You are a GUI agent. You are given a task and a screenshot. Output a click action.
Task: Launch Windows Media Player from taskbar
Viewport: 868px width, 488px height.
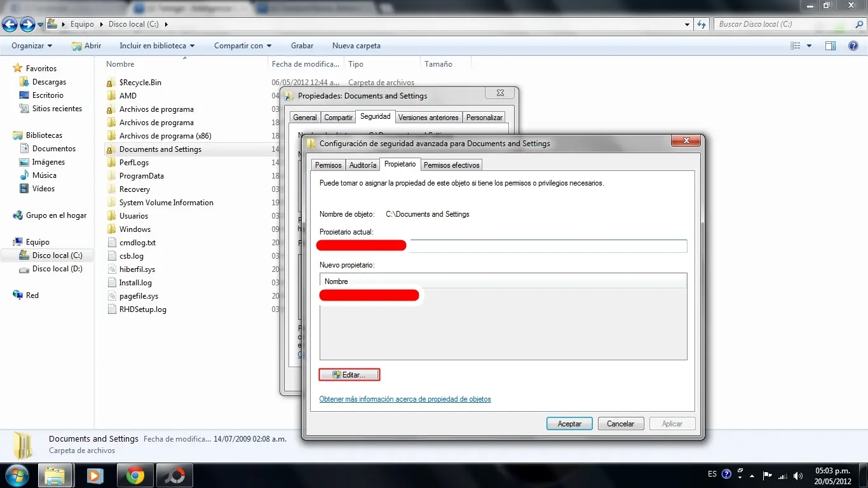(x=95, y=475)
